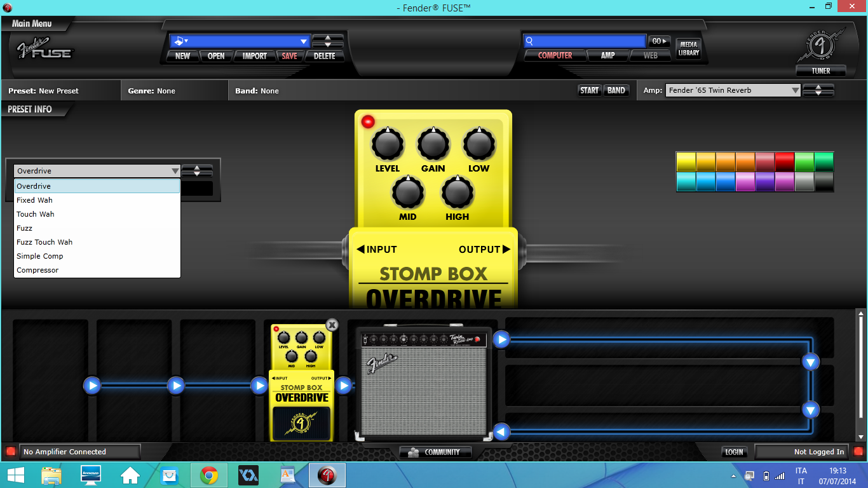Image resolution: width=868 pixels, height=488 pixels.
Task: Create a NEW preset
Action: 183,56
